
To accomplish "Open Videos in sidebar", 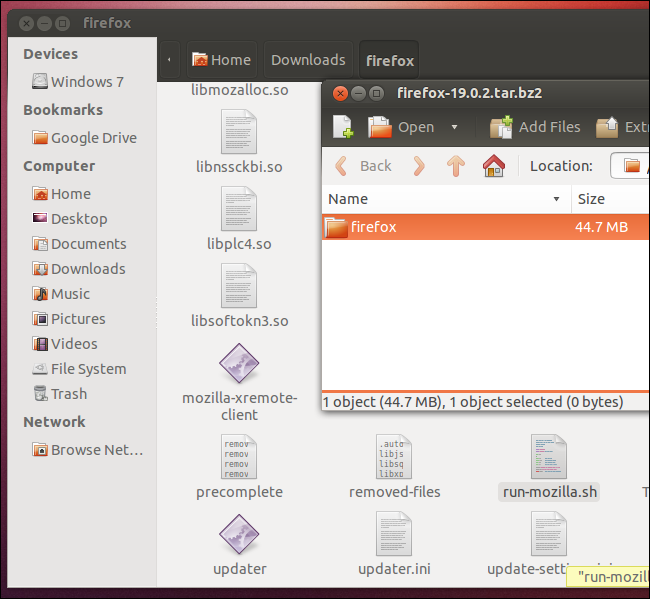I will click(65, 344).
